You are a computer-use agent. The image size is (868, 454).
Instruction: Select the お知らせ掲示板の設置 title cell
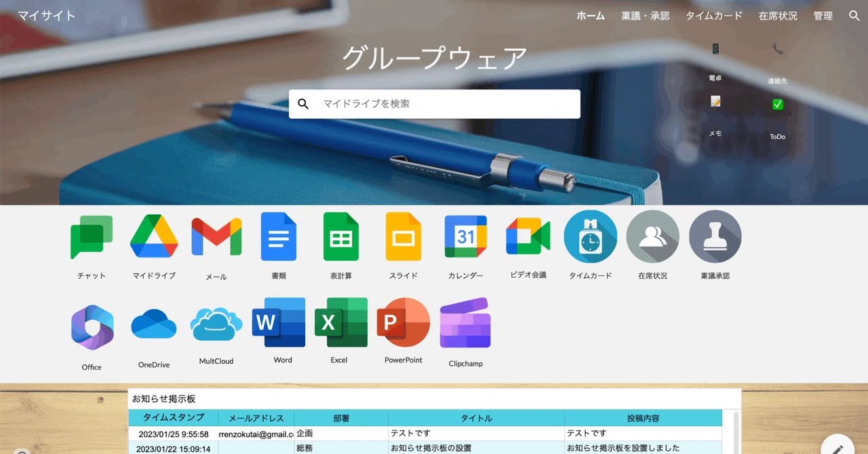point(477,449)
